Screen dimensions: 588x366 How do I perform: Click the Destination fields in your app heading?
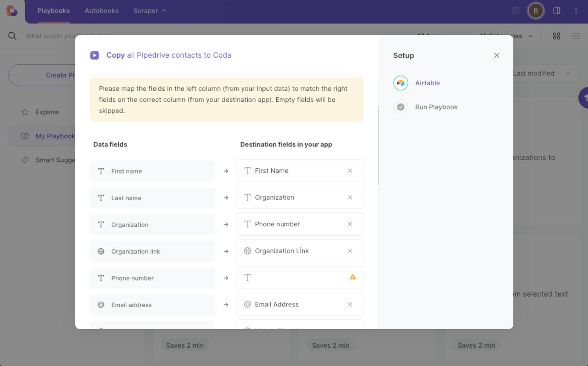pos(286,144)
